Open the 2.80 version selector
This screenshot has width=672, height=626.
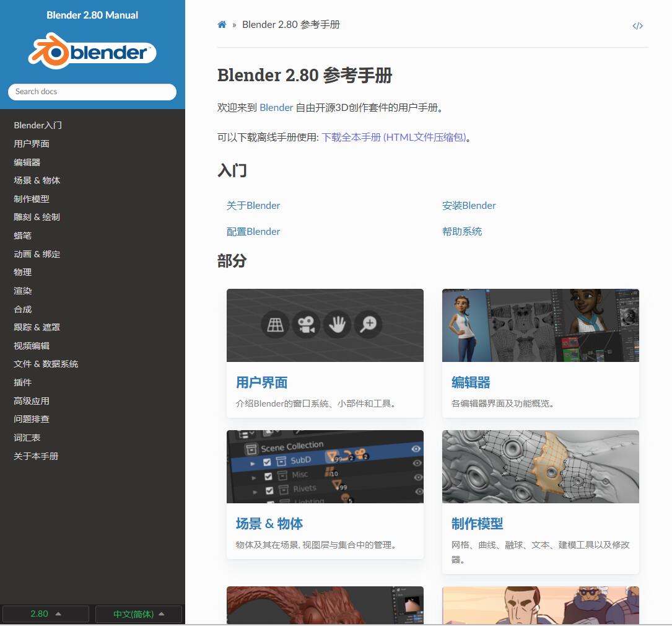coord(45,614)
